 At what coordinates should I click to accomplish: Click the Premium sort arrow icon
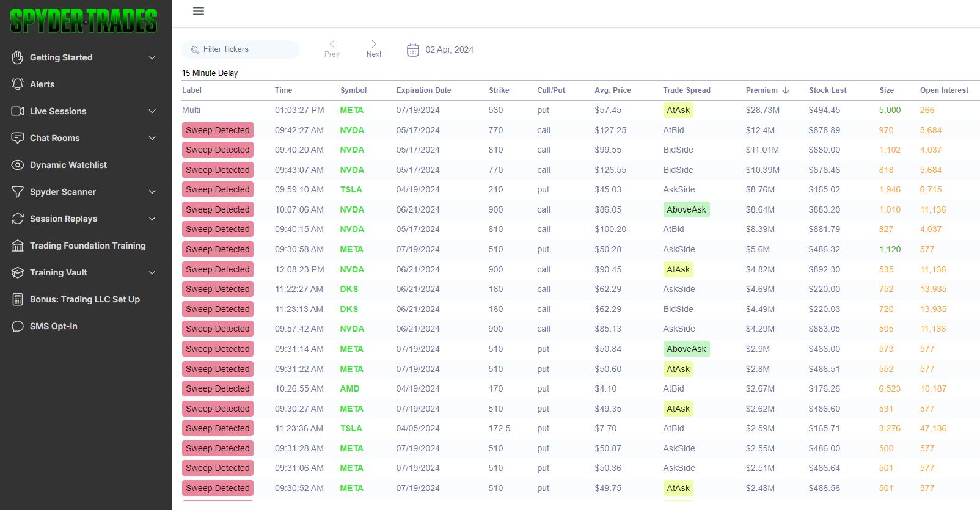pyautogui.click(x=786, y=90)
